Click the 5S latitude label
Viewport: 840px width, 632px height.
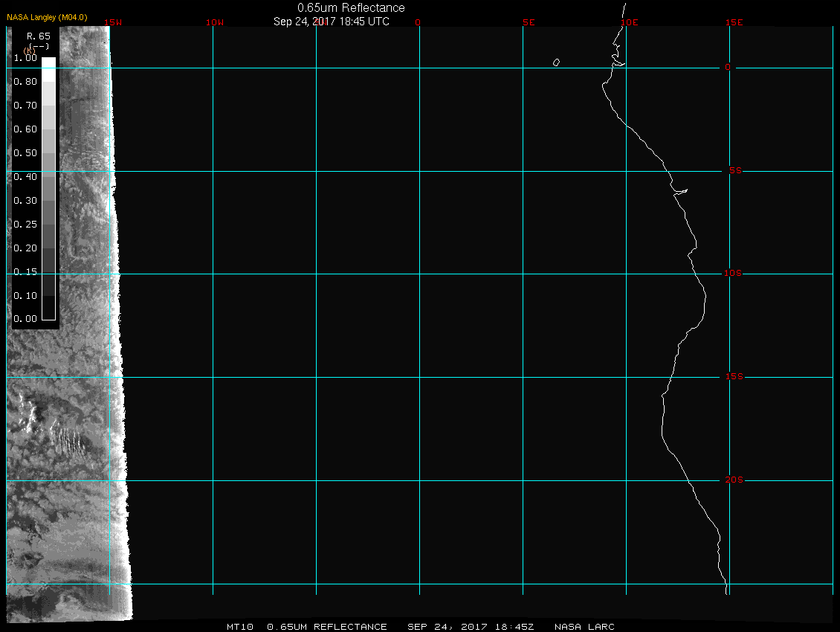pyautogui.click(x=734, y=171)
